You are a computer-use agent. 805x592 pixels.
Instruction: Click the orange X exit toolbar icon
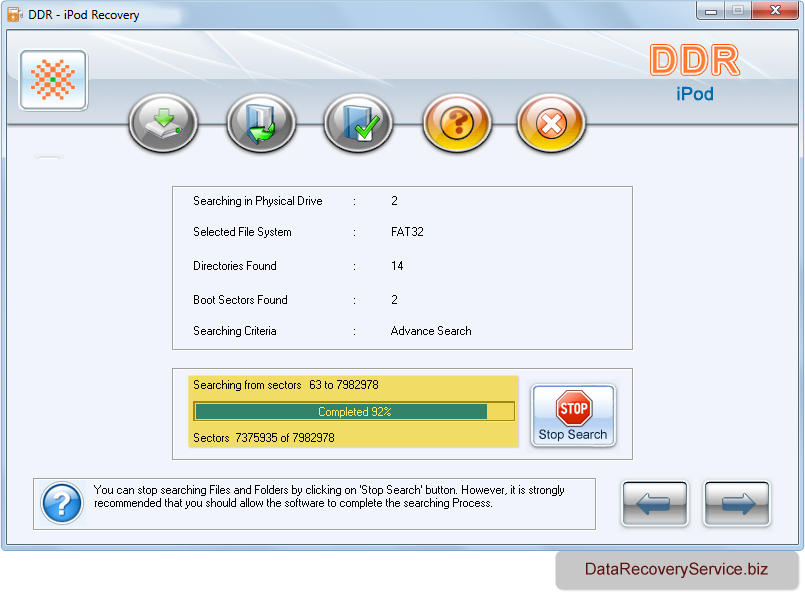coord(551,123)
